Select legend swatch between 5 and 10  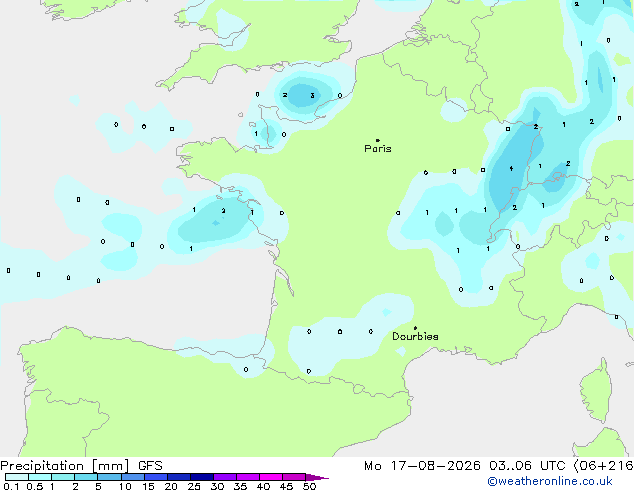point(109,477)
